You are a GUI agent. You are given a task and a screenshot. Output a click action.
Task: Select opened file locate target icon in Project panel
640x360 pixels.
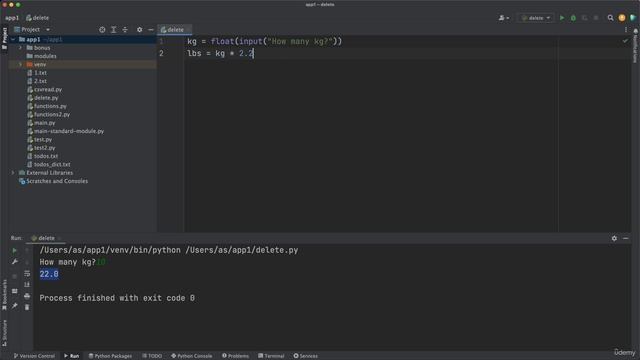tap(102, 30)
